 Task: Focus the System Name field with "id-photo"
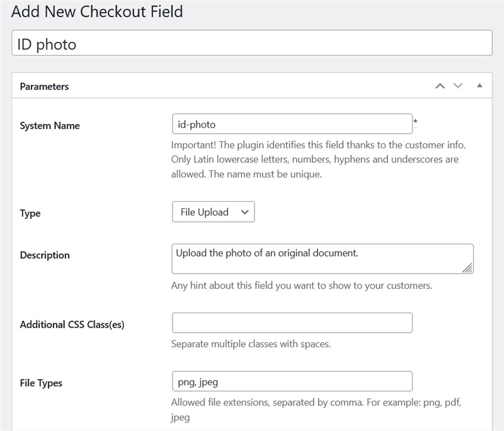click(291, 124)
